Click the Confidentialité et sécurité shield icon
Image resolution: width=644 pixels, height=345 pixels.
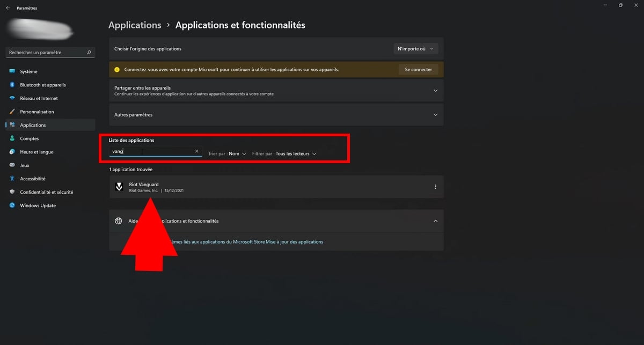pos(12,192)
